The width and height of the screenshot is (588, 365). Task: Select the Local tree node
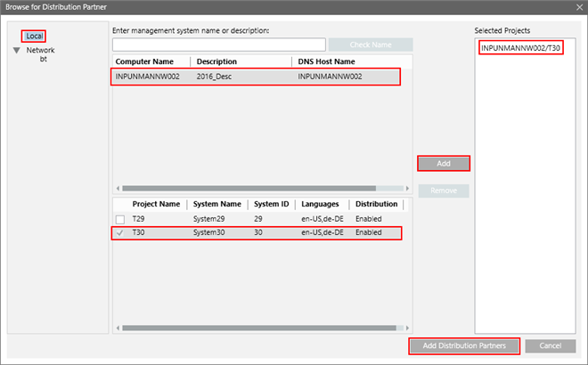[35, 36]
